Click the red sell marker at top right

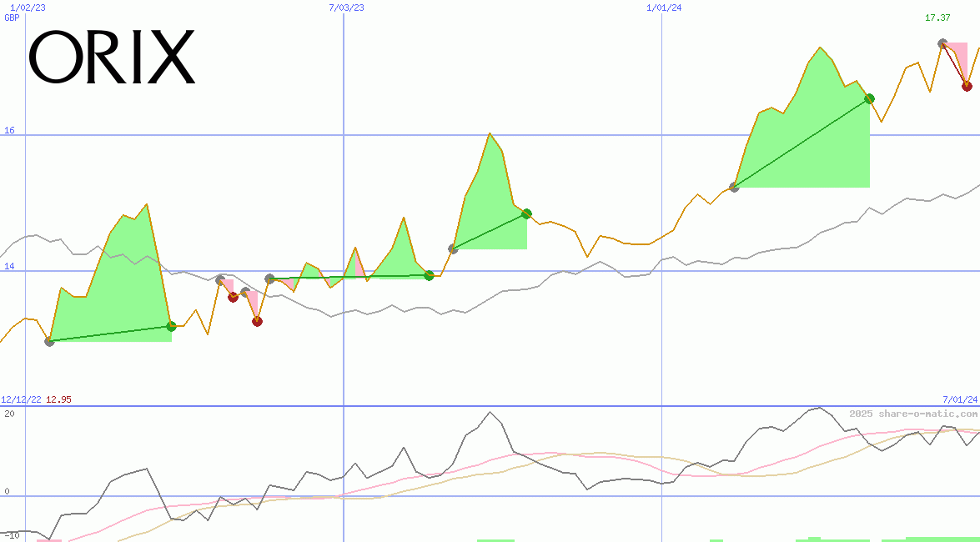[x=967, y=86]
